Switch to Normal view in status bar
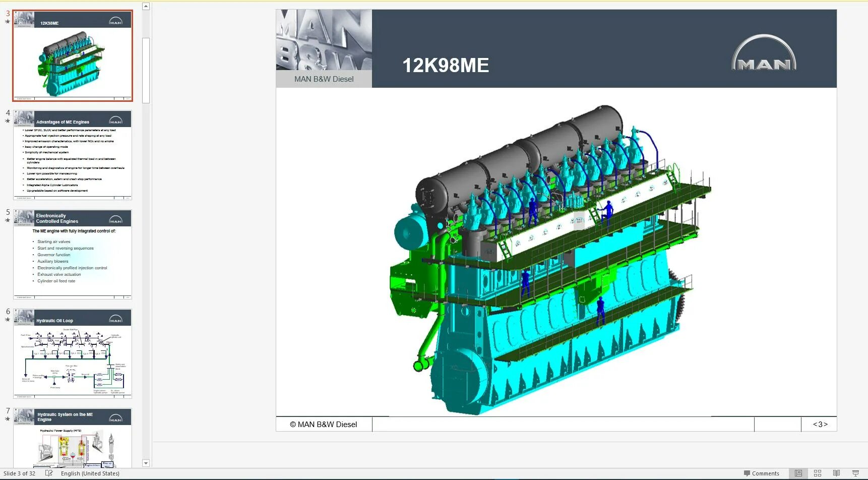This screenshot has width=868, height=480. [x=798, y=473]
